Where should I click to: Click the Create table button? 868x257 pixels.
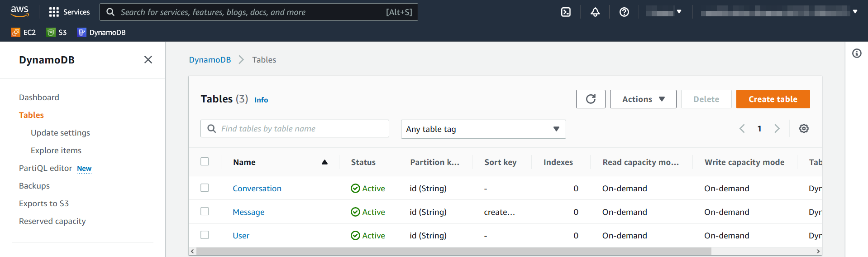coord(773,99)
